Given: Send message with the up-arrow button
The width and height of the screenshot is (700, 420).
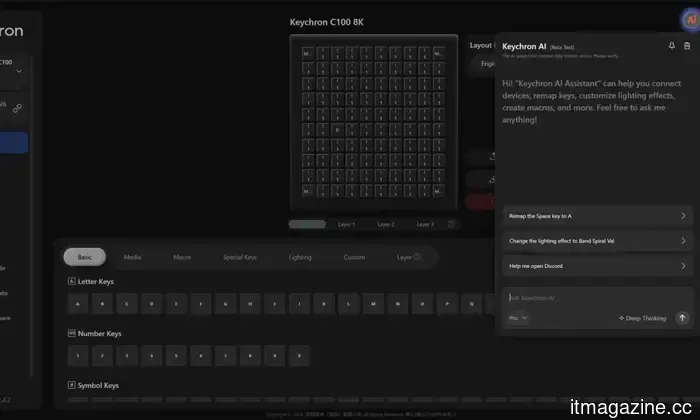Looking at the screenshot, I should click(x=682, y=318).
